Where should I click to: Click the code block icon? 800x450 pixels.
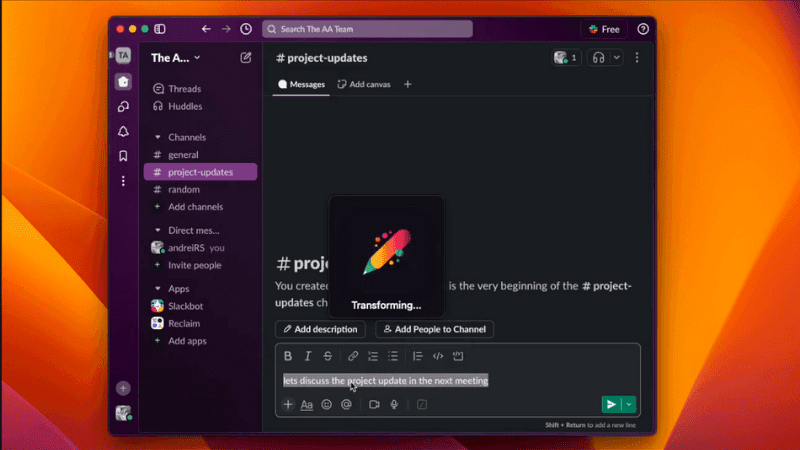tap(458, 356)
